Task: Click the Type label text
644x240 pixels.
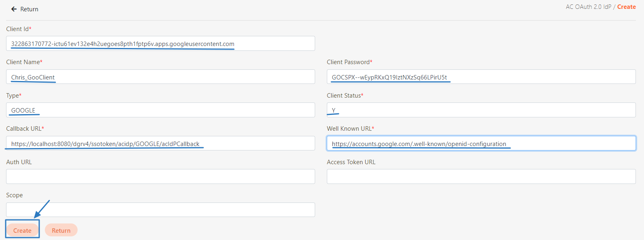Action: tap(13, 96)
